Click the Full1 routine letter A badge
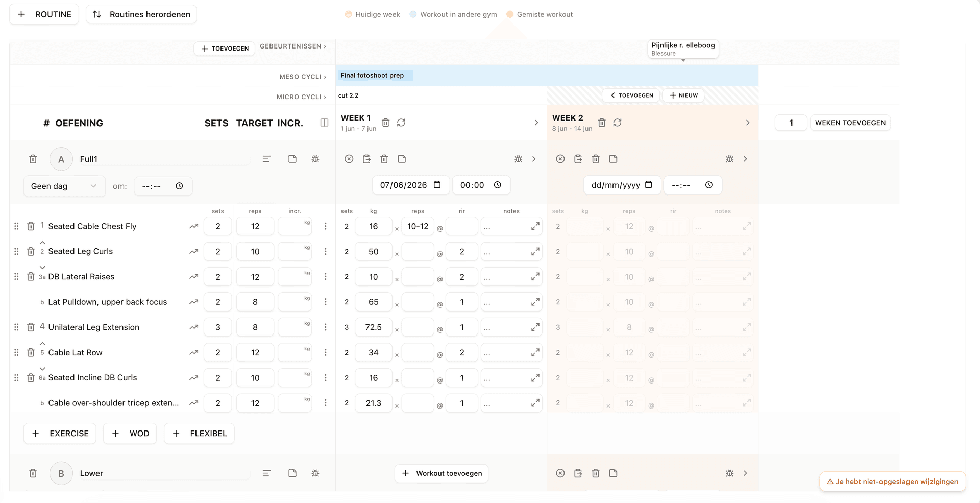The height and width of the screenshot is (503, 980). coord(61,159)
